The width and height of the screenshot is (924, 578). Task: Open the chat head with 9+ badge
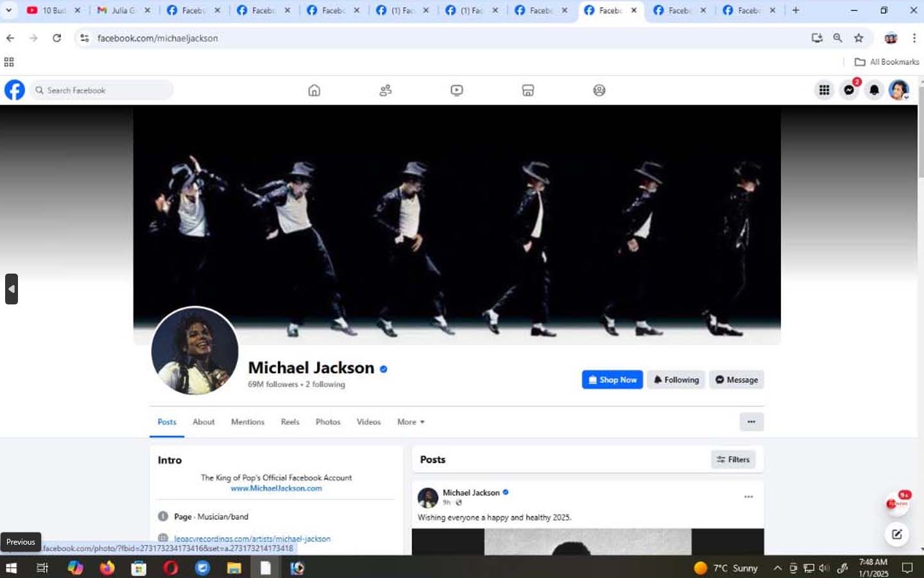(897, 504)
